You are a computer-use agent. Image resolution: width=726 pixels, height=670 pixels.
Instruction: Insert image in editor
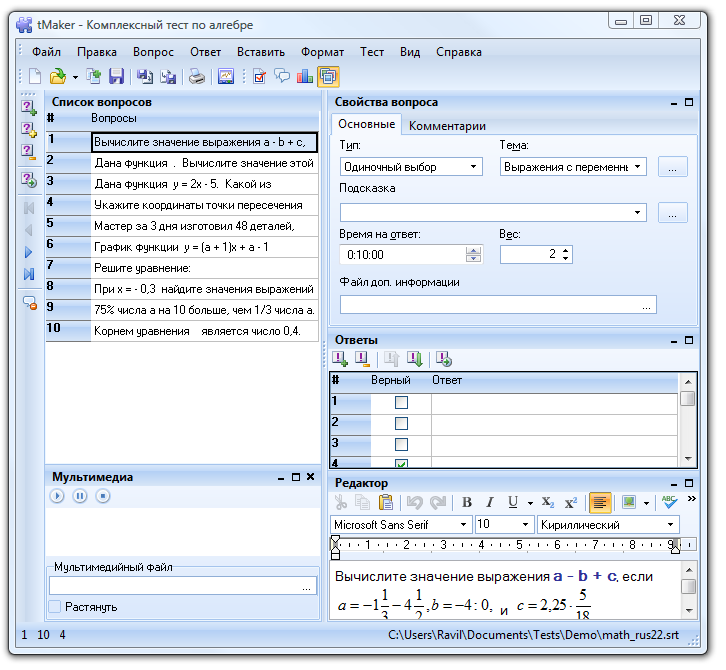tap(629, 502)
